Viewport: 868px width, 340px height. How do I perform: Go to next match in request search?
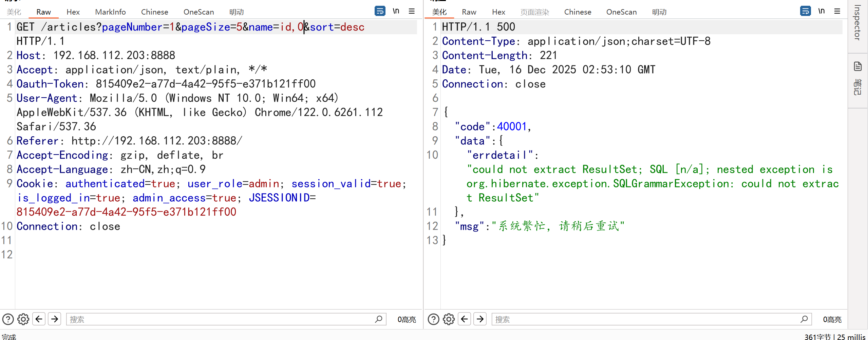tap(54, 319)
